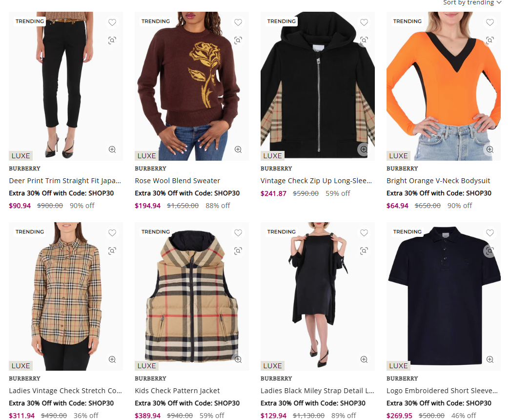Magnify the Rose Wool Blend Sweater photo
This screenshot has height=420, width=511.
pyautogui.click(x=238, y=149)
